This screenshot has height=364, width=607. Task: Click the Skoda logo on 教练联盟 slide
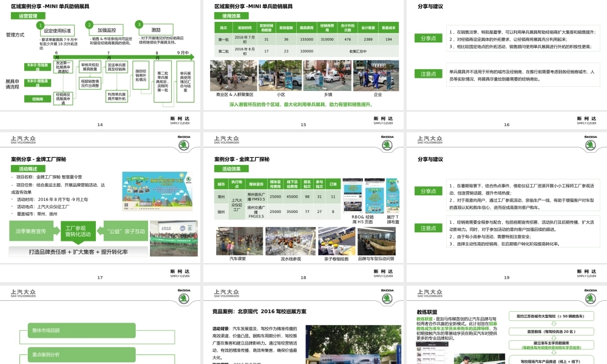tap(591, 297)
